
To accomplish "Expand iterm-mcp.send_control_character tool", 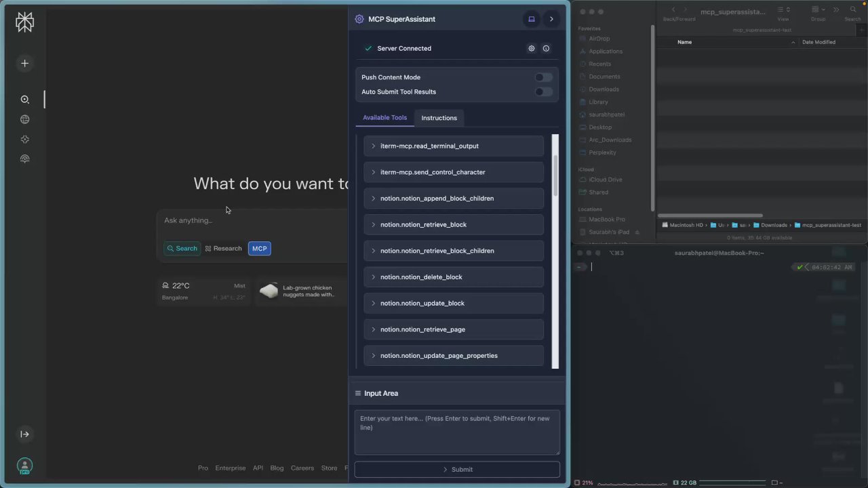I will (x=454, y=172).
